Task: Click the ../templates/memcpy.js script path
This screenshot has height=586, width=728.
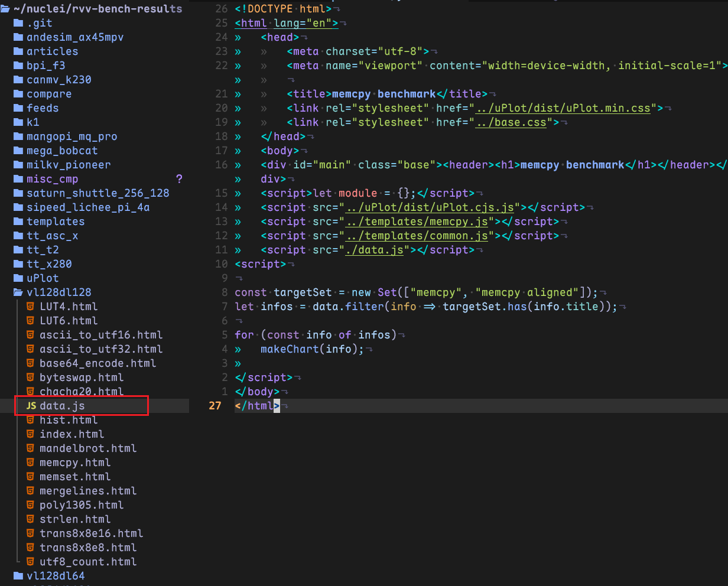Action: [417, 222]
